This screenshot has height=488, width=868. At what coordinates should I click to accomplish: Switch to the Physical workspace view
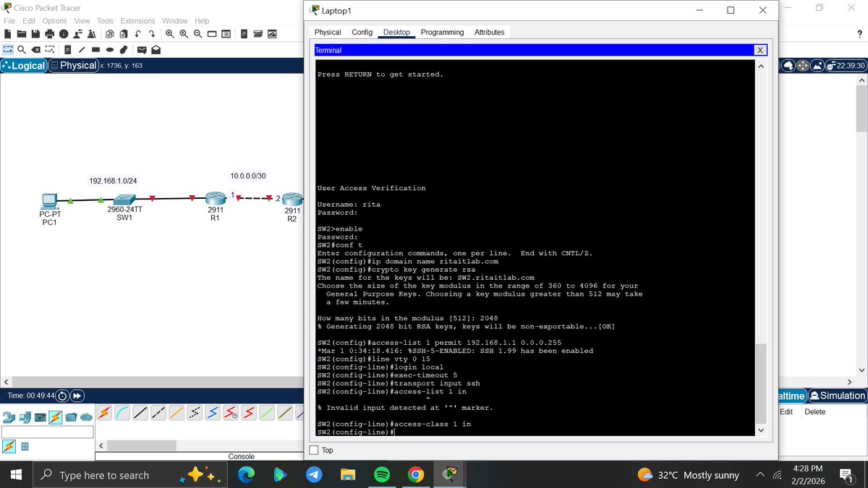click(73, 65)
